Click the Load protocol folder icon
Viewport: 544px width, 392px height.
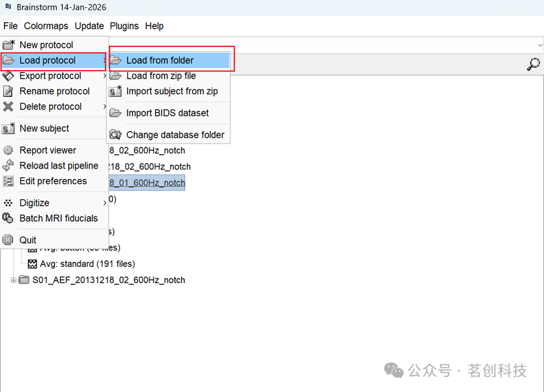point(9,60)
